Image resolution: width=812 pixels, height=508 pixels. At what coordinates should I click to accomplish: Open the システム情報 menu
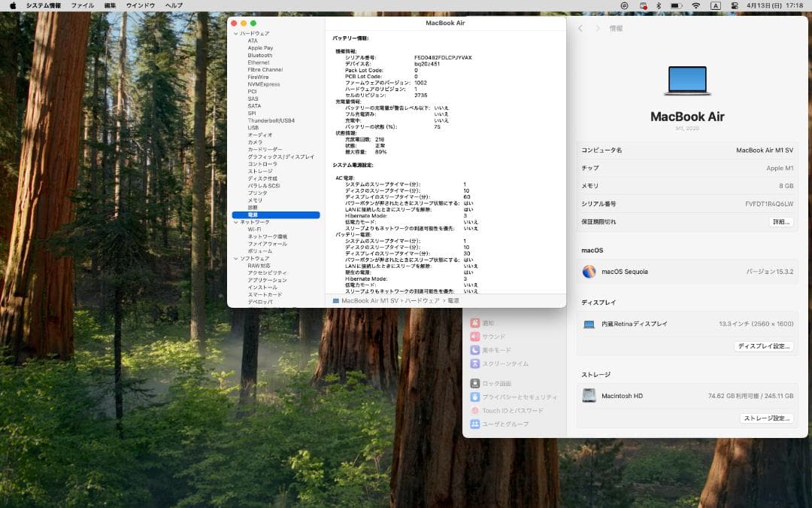(x=44, y=6)
